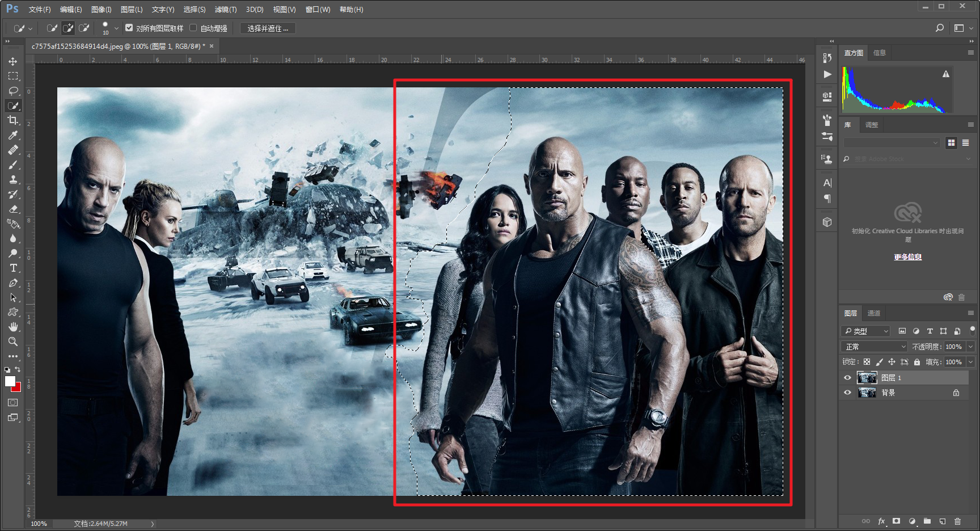Choose New Selection mode in options bar
This screenshot has height=531, width=980.
pyautogui.click(x=52, y=28)
